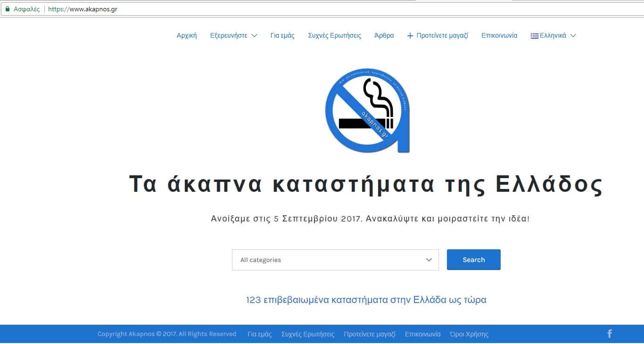Click the Greek flag icon in navigation
The width and height of the screenshot is (644, 344).
tap(534, 36)
